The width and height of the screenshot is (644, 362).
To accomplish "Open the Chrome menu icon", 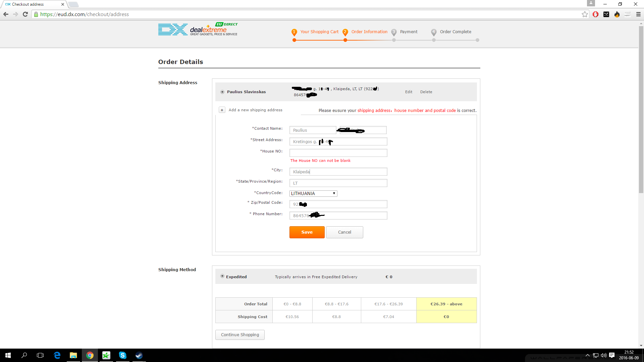I will coord(638,14).
